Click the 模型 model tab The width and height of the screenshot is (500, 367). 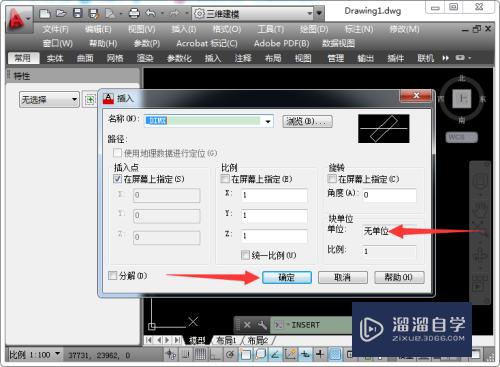point(197,340)
